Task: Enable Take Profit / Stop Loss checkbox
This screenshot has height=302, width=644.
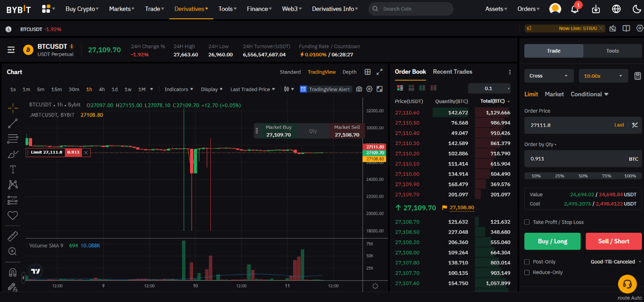Action: coord(527,222)
